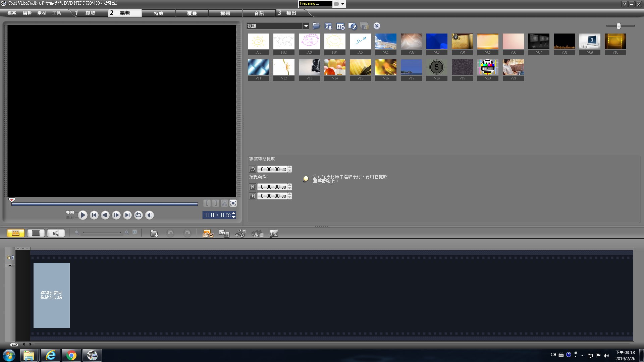This screenshot has width=644, height=362.
Task: Click the Undo button
Action: pyautogui.click(x=170, y=233)
